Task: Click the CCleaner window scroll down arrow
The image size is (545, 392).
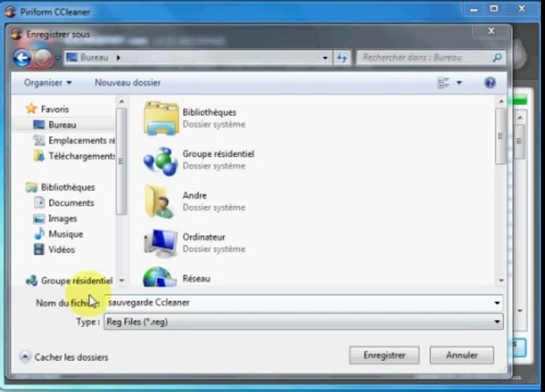Action: tap(520, 311)
